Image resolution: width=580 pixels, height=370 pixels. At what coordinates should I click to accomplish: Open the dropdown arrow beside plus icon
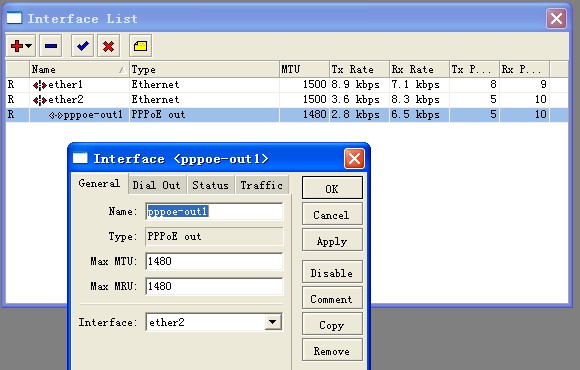pos(29,46)
